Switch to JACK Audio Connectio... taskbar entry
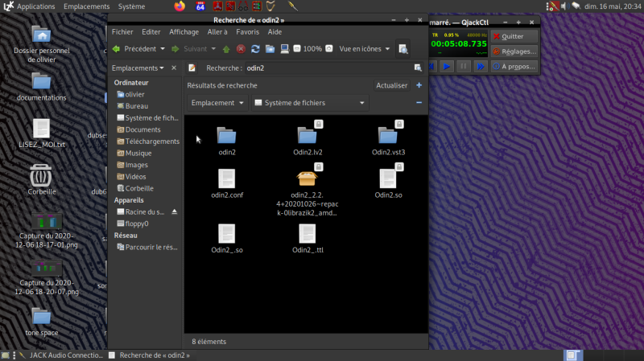Screen dimensions: 644x361 [62, 355]
